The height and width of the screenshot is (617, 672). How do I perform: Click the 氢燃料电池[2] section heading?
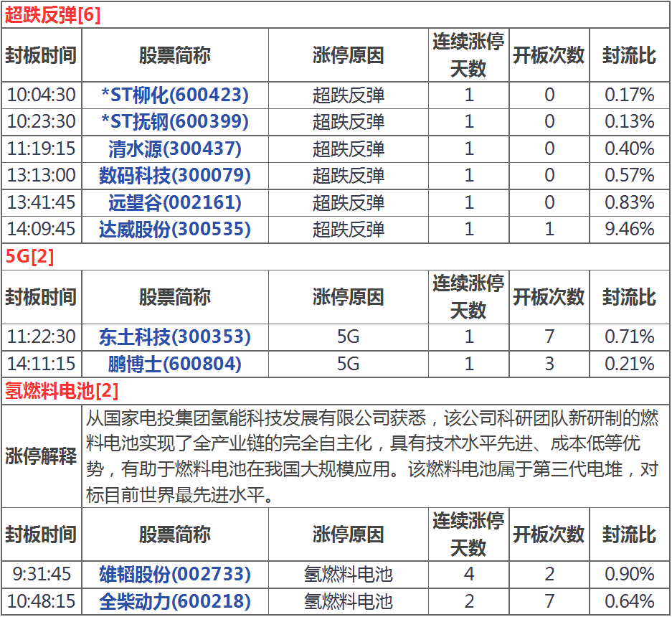(62, 391)
